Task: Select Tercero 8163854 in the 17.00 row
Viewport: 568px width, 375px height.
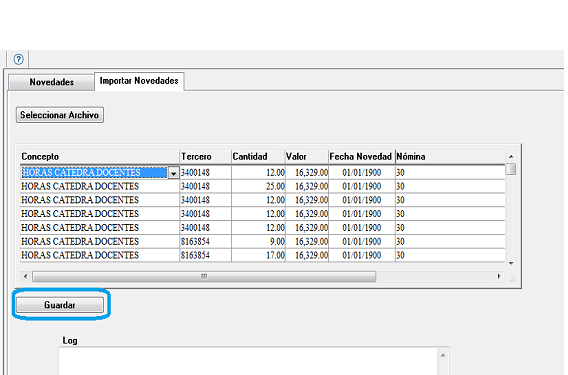Action: click(205, 255)
